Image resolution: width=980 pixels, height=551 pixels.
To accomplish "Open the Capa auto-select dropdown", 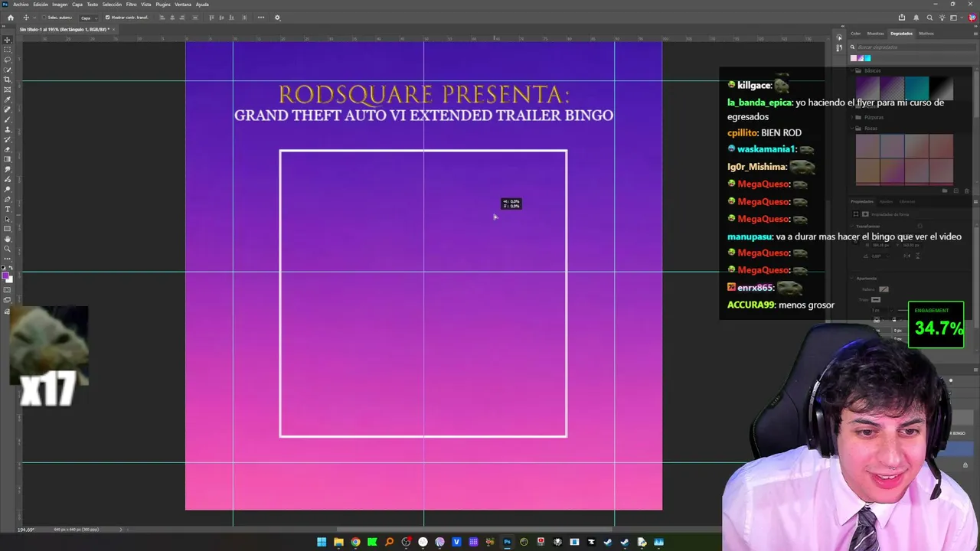I will 89,18.
